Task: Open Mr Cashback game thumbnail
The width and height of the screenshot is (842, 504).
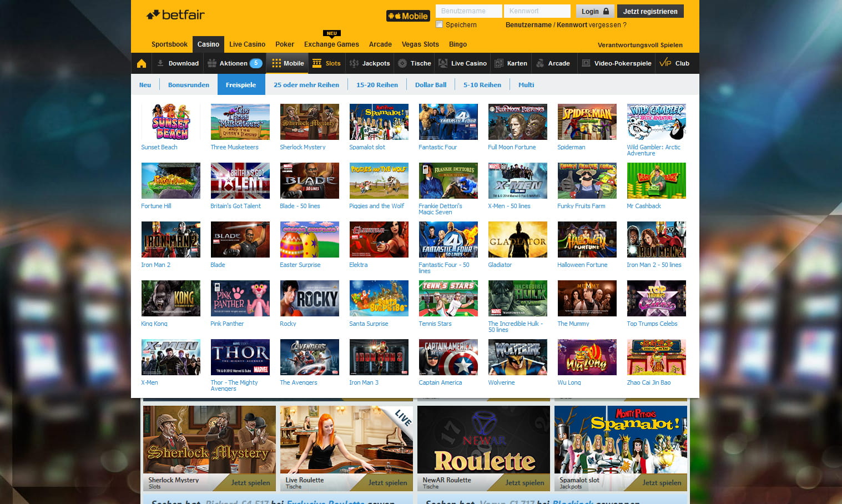Action: coord(657,180)
